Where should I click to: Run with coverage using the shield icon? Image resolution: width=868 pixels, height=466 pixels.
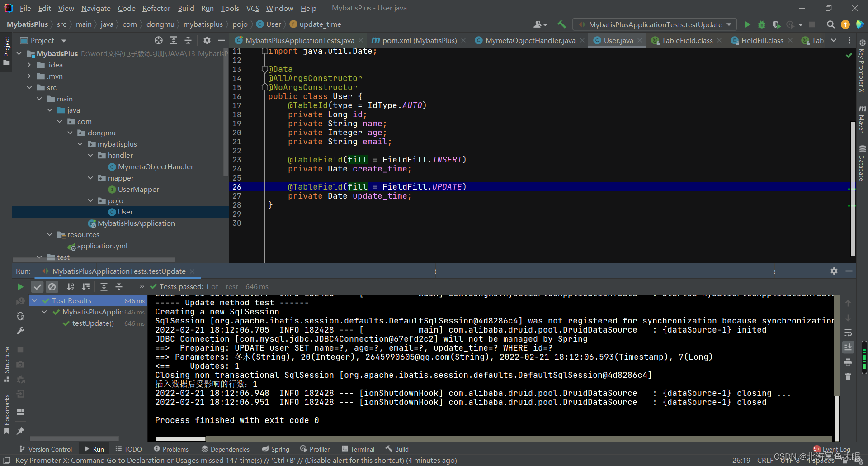pyautogui.click(x=776, y=24)
